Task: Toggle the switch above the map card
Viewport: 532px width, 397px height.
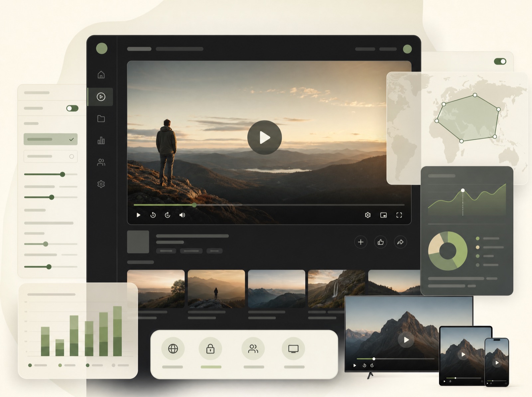Action: click(x=500, y=61)
